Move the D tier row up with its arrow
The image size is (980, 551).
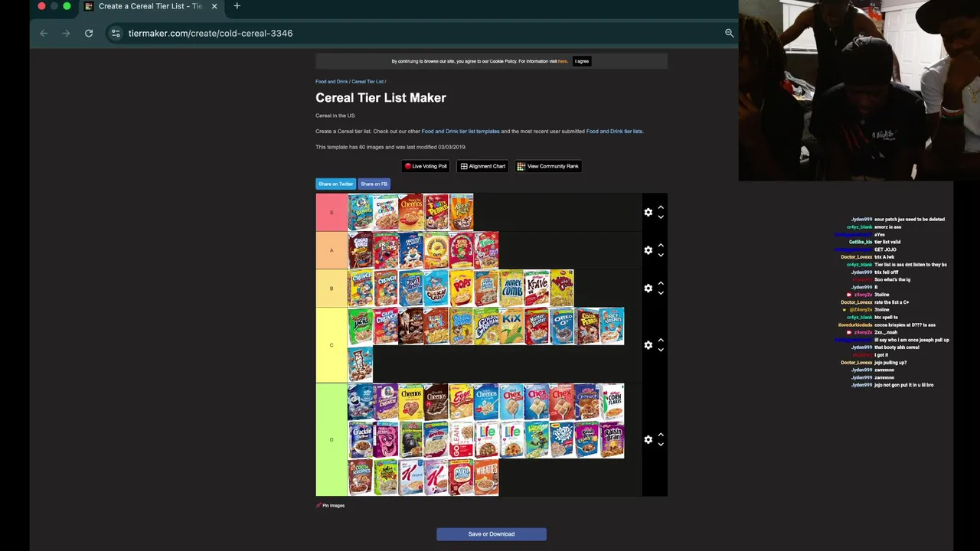click(661, 435)
